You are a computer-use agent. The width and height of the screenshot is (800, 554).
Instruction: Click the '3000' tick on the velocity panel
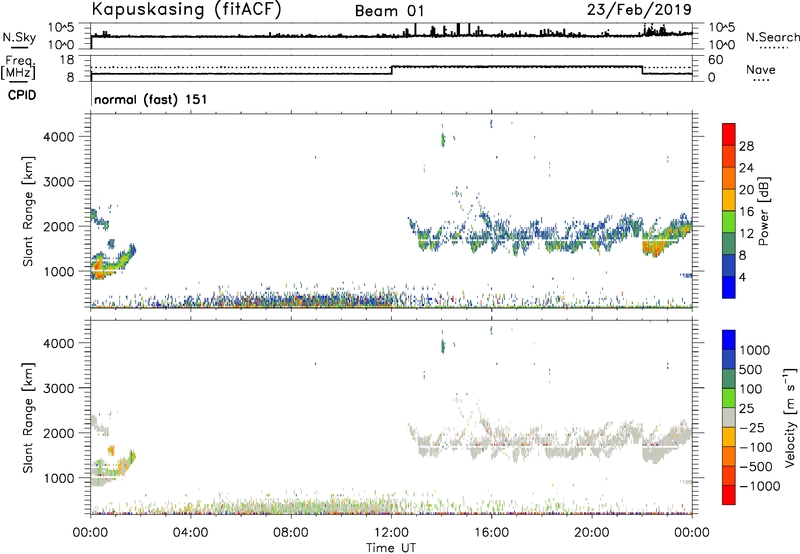[59, 388]
